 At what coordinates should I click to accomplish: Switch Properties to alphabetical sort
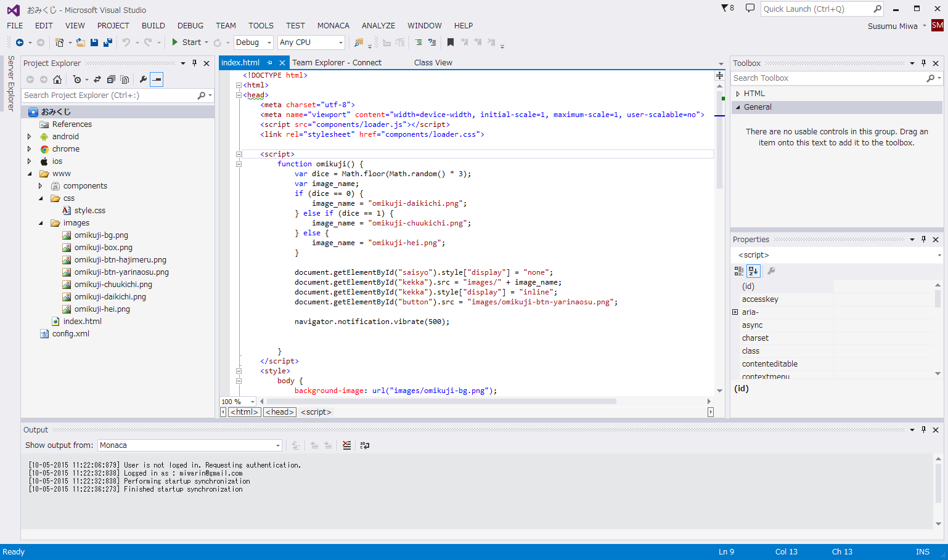pos(753,271)
